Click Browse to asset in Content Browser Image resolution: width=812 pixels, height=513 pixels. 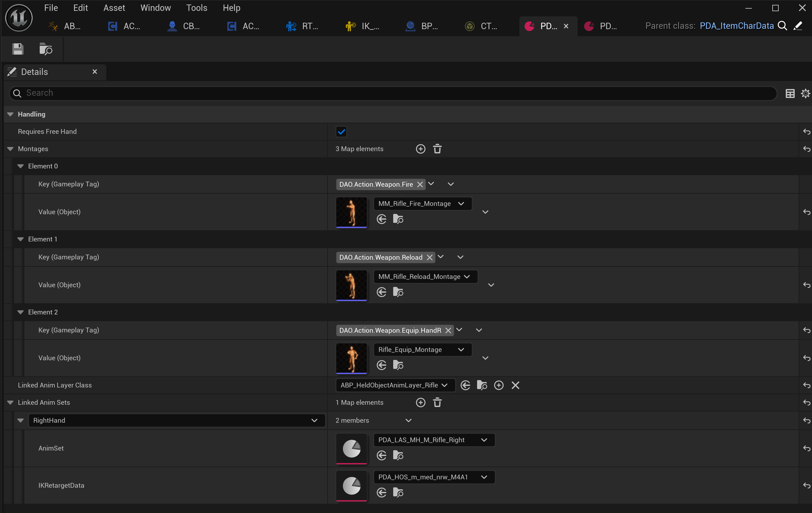(45, 49)
